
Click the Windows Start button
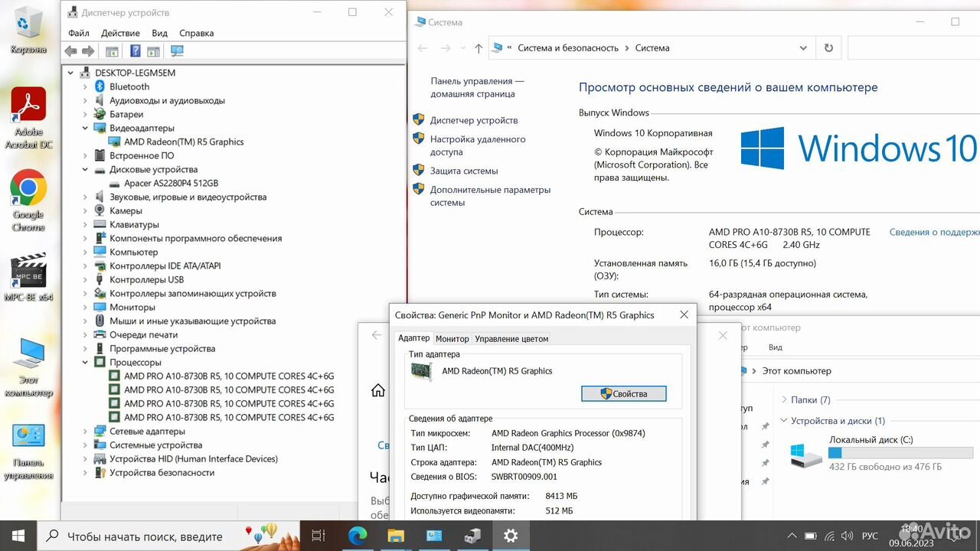[18, 536]
